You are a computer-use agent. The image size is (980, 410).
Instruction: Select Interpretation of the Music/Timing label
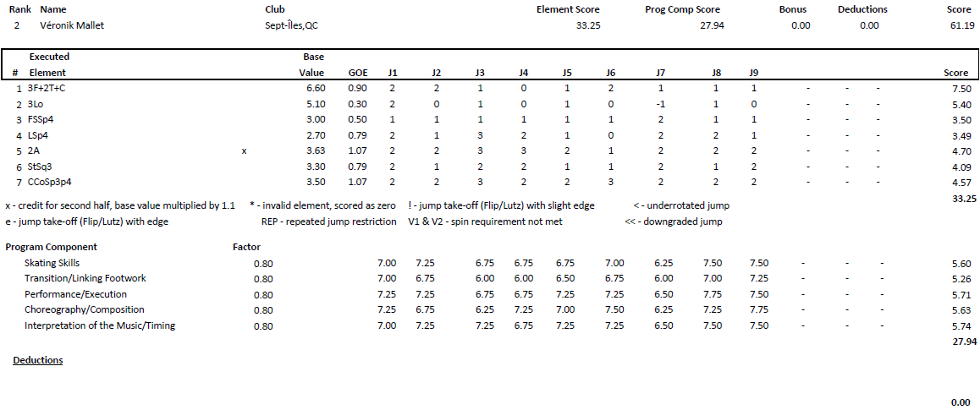(100, 325)
